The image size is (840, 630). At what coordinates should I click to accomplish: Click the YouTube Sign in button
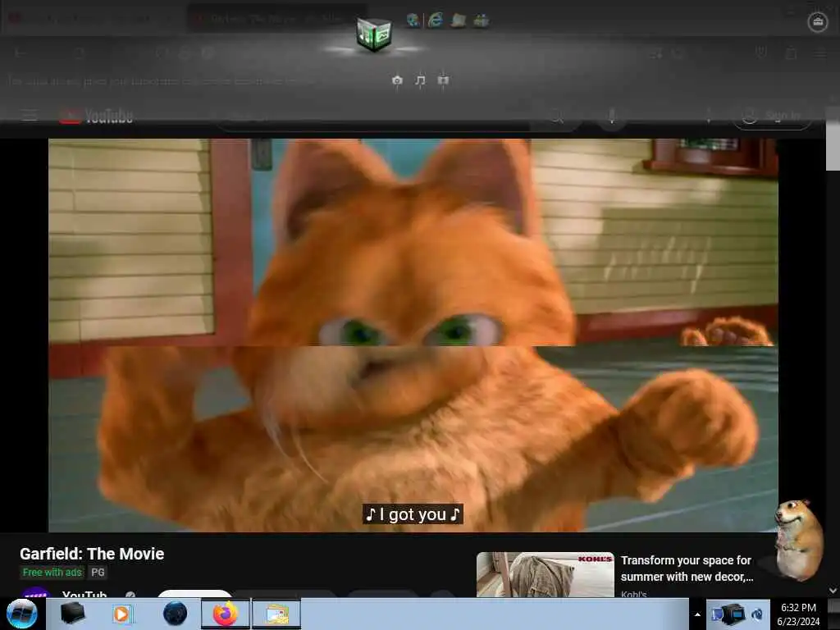(x=772, y=115)
